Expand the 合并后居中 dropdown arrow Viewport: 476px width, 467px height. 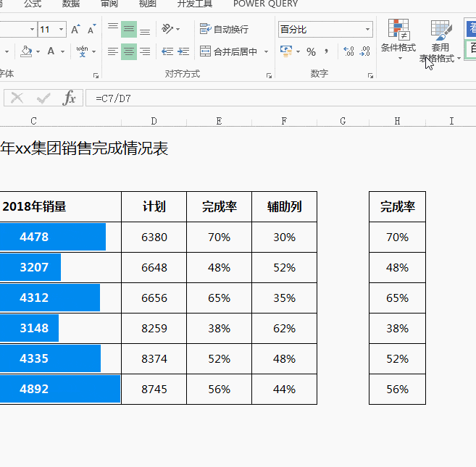(x=266, y=51)
